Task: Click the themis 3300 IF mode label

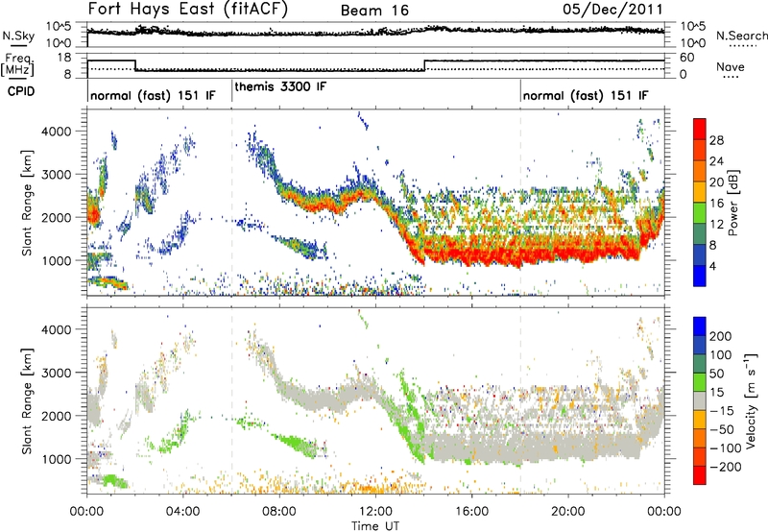Action: [x=280, y=86]
